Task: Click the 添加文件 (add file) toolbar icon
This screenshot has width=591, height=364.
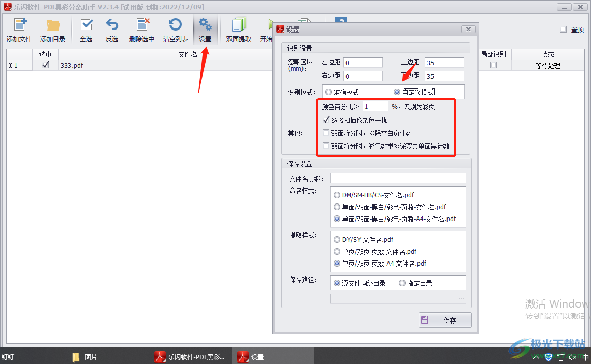Action: coord(19,30)
